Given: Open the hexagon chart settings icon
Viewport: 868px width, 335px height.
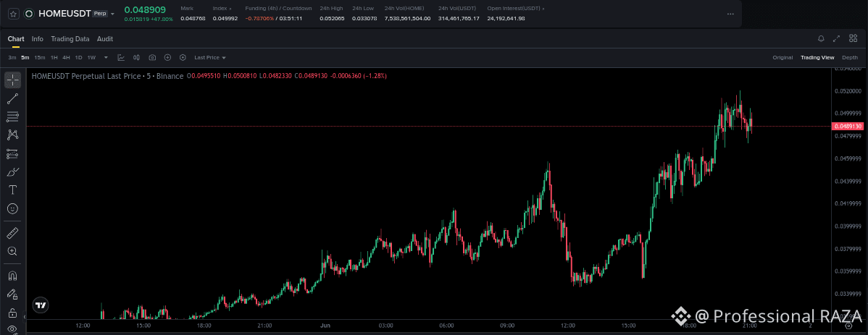Looking at the screenshot, I should coord(183,57).
